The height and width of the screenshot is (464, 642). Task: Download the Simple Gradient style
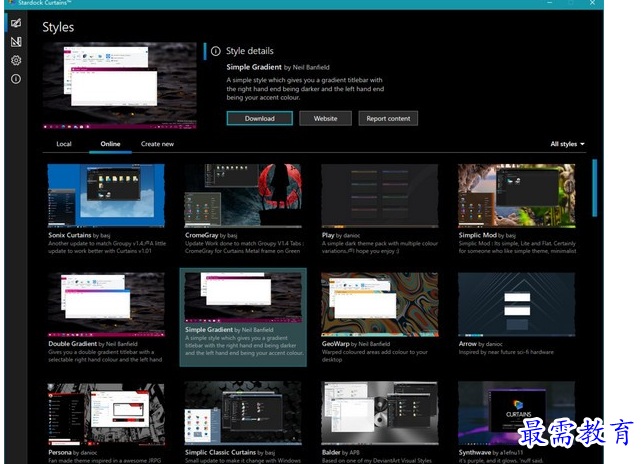260,118
